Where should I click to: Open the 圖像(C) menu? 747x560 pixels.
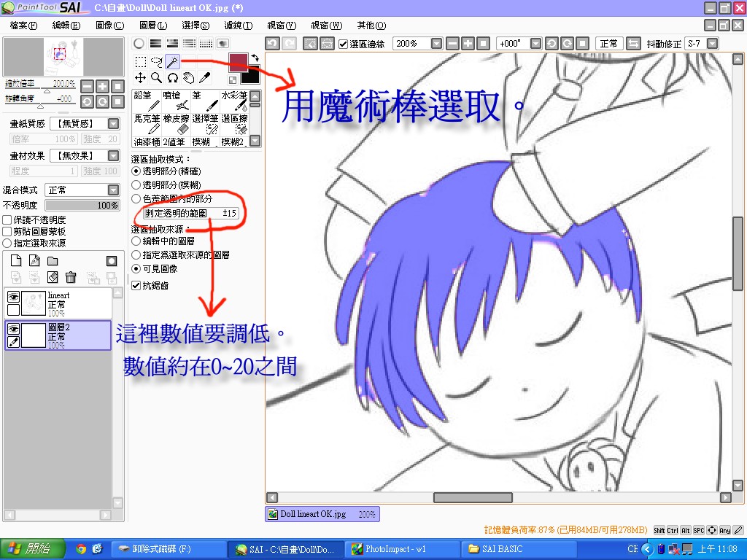pos(109,26)
